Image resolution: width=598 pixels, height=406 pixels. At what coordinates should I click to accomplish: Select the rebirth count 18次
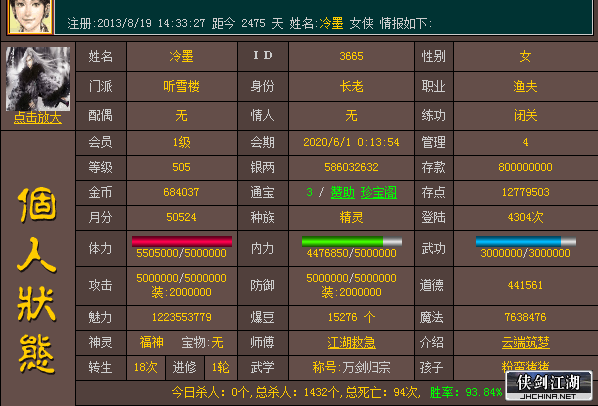[x=146, y=367]
